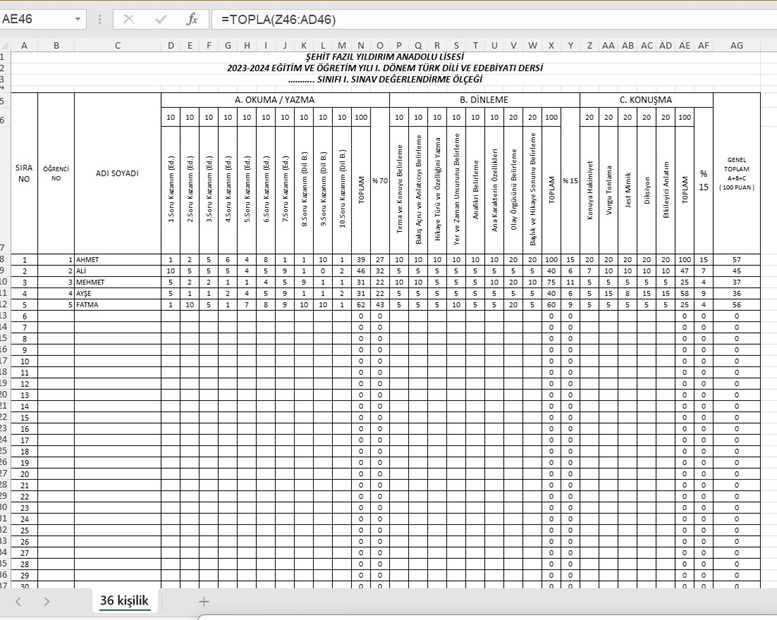Screen dimensions: 777x620
Task: Select column C header
Action: point(117,46)
